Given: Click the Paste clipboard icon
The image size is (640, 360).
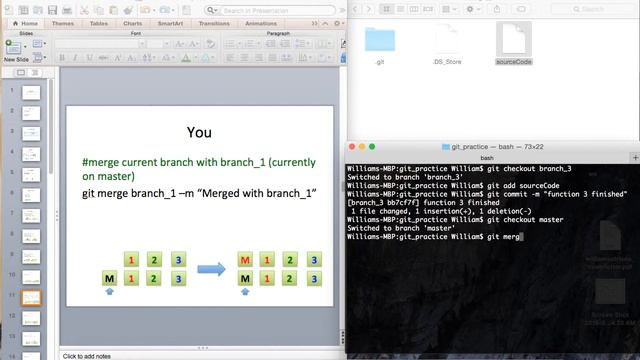Looking at the screenshot, I should tap(113, 10).
